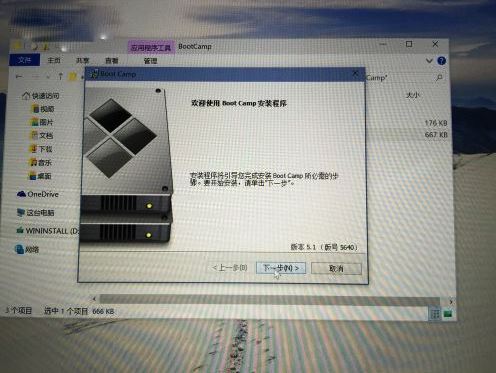496x373 pixels.
Task: Switch to details view icon in status bar
Action: coord(435,314)
